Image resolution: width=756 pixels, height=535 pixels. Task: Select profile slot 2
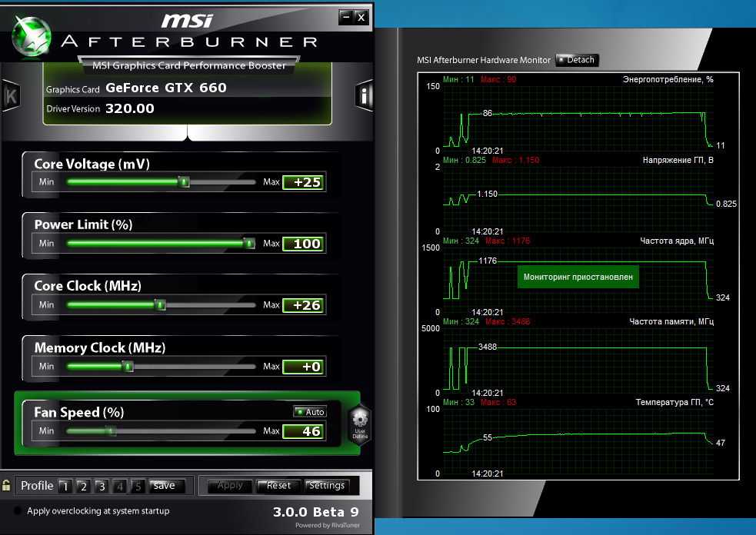coord(83,486)
